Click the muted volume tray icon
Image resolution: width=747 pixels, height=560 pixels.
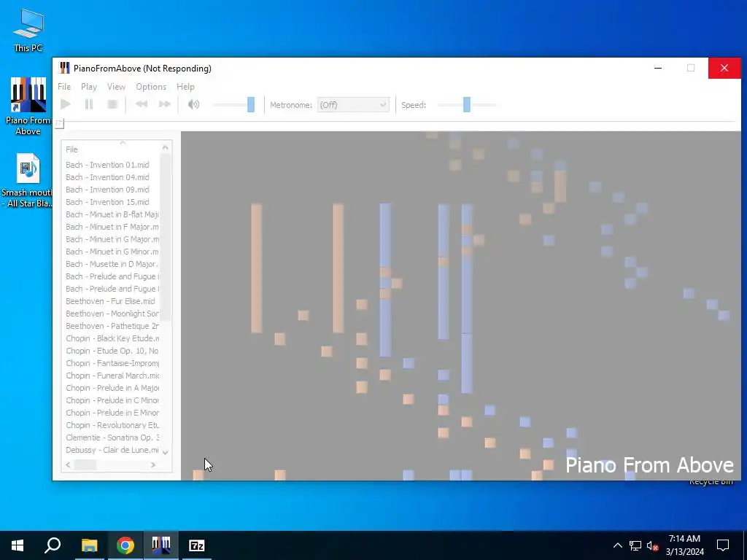[652, 545]
